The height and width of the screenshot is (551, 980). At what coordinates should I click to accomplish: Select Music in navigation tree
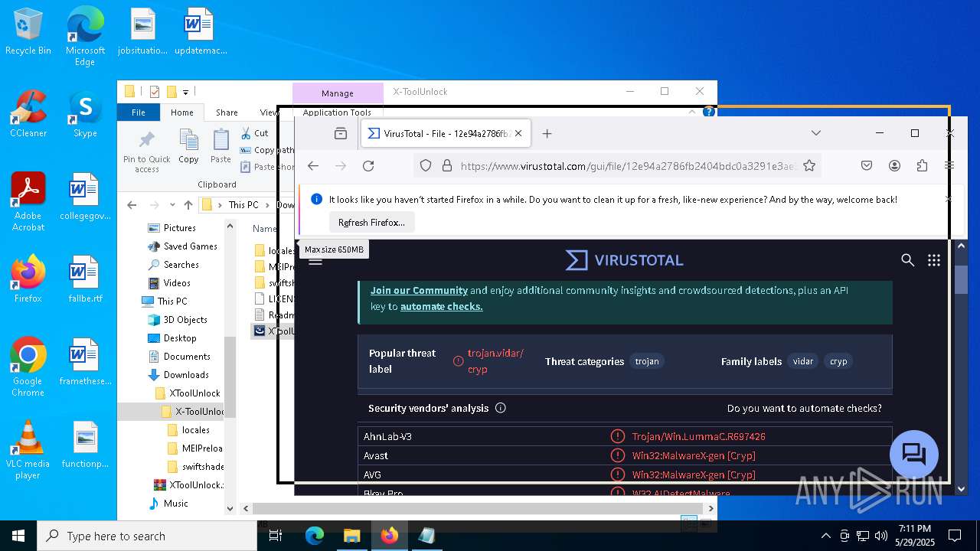point(175,504)
